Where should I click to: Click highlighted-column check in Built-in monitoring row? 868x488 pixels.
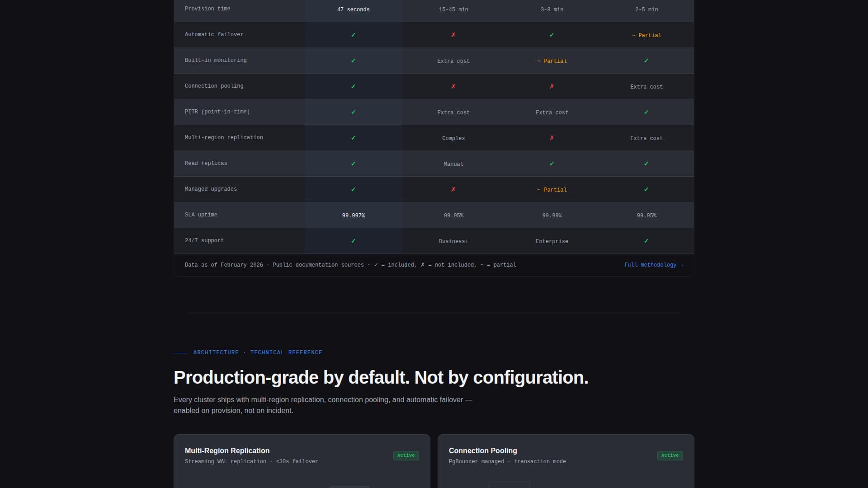click(x=354, y=61)
